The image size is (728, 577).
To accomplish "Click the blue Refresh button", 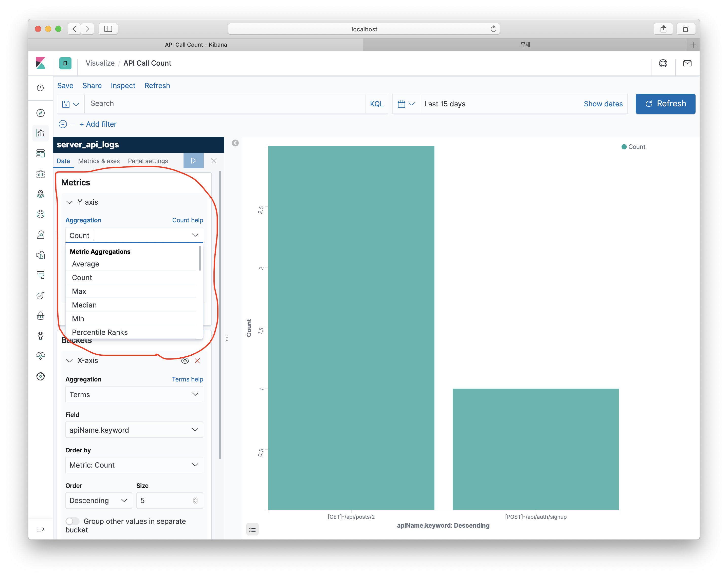I will pos(665,104).
